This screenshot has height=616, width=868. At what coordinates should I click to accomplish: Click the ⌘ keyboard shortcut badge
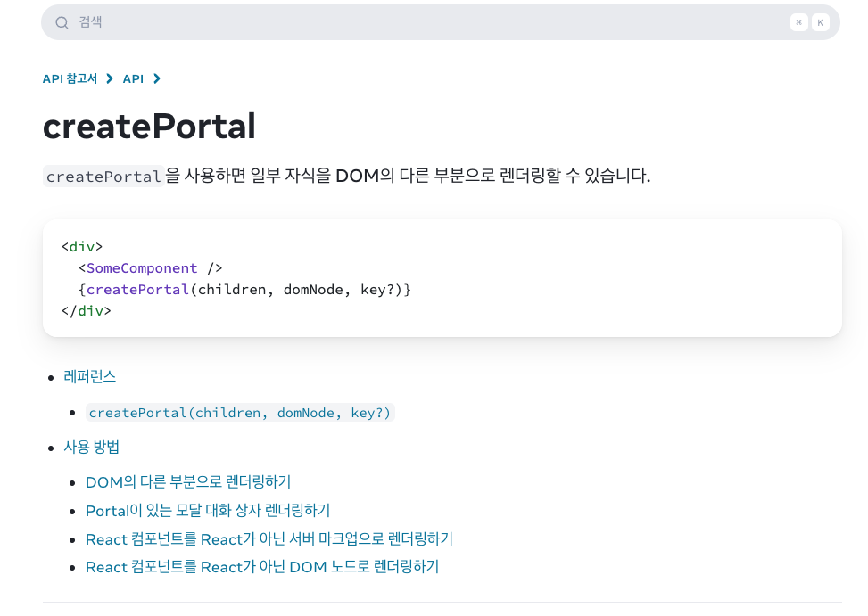pyautogui.click(x=798, y=22)
